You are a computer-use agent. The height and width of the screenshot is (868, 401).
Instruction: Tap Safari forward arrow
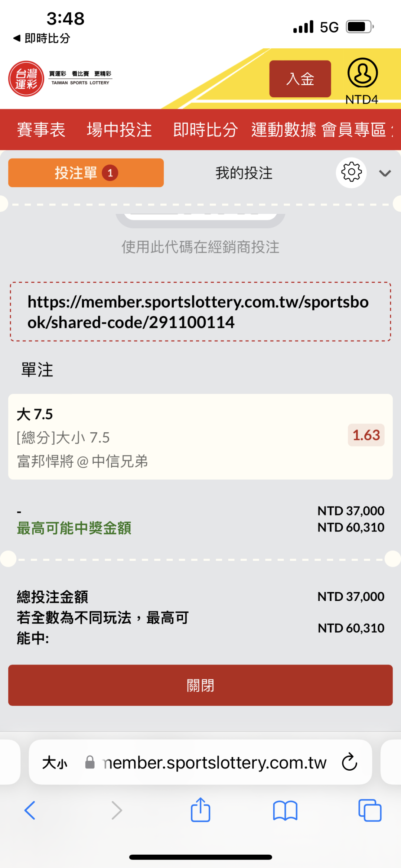117,810
